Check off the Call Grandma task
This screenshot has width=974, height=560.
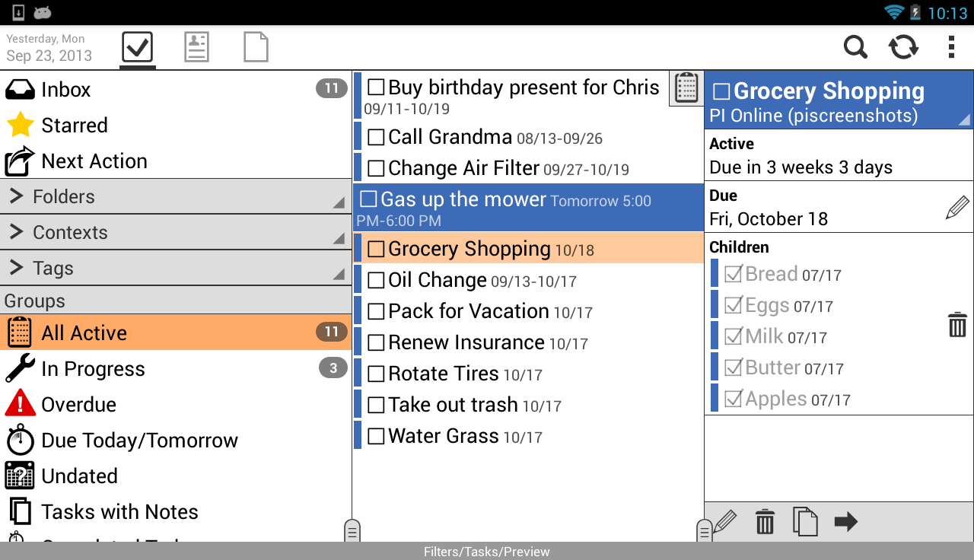(376, 138)
